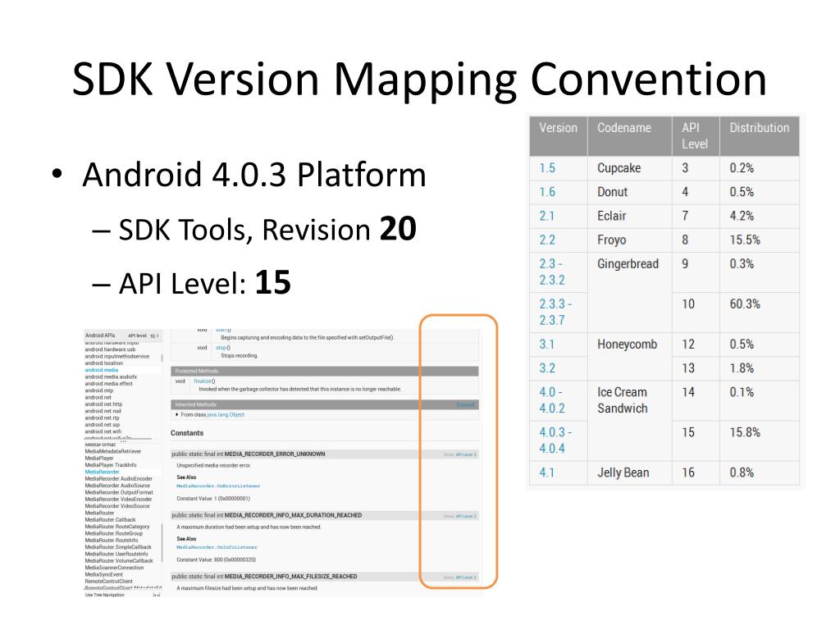Click the package list scrollbar
Image resolution: width=840 pixels, height=630 pixels.
[162, 358]
